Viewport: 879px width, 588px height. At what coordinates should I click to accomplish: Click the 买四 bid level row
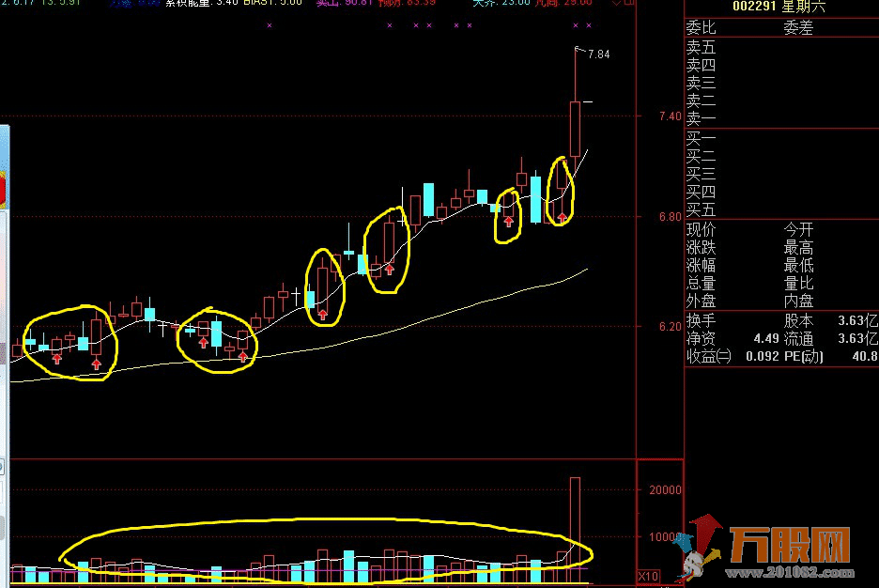click(781, 192)
